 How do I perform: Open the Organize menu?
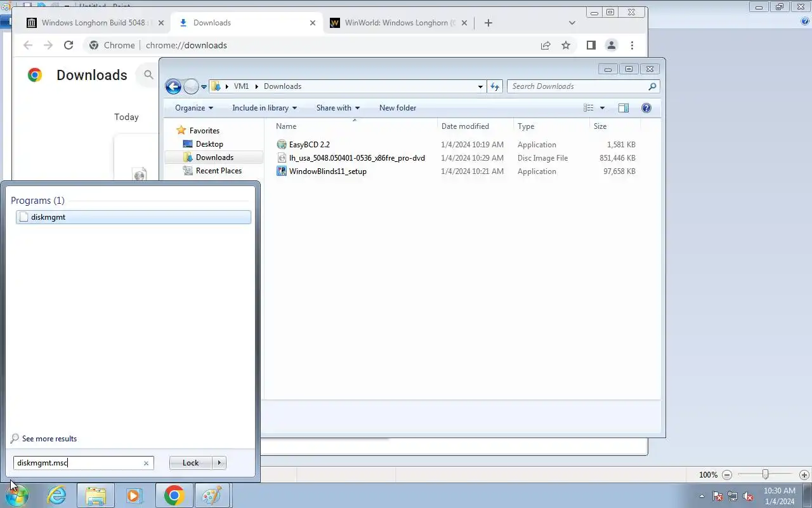pyautogui.click(x=194, y=108)
